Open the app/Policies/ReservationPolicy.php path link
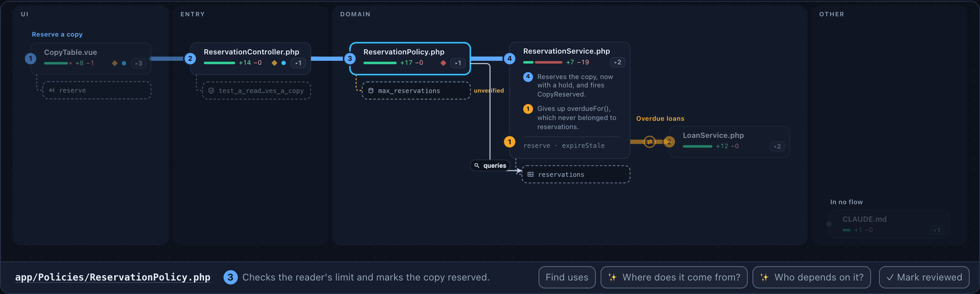The image size is (980, 294). 113,277
